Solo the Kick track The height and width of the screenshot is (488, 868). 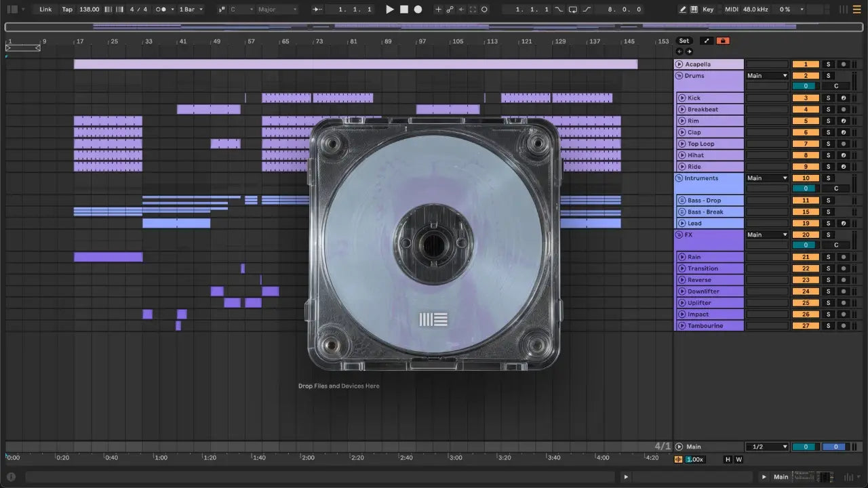pyautogui.click(x=827, y=98)
